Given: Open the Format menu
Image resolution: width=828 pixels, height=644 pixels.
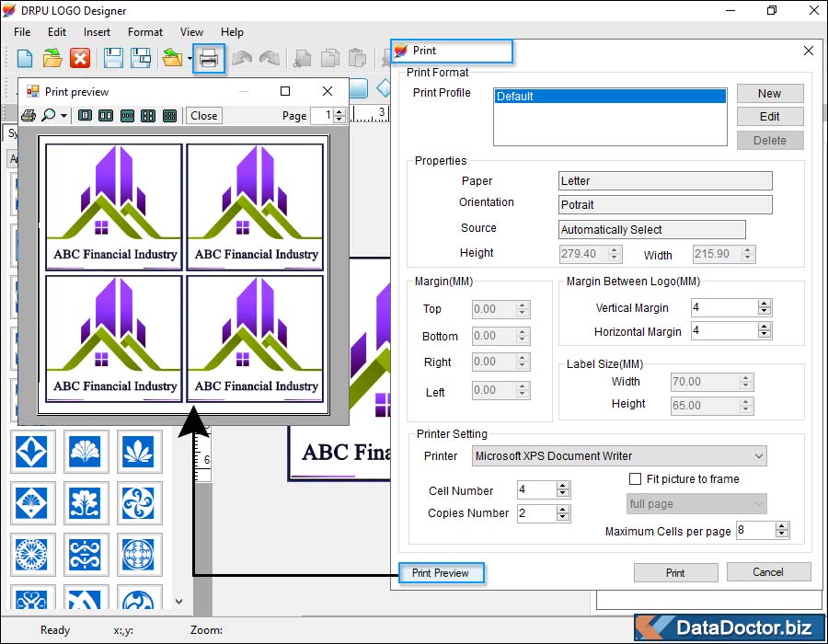Looking at the screenshot, I should 145,31.
